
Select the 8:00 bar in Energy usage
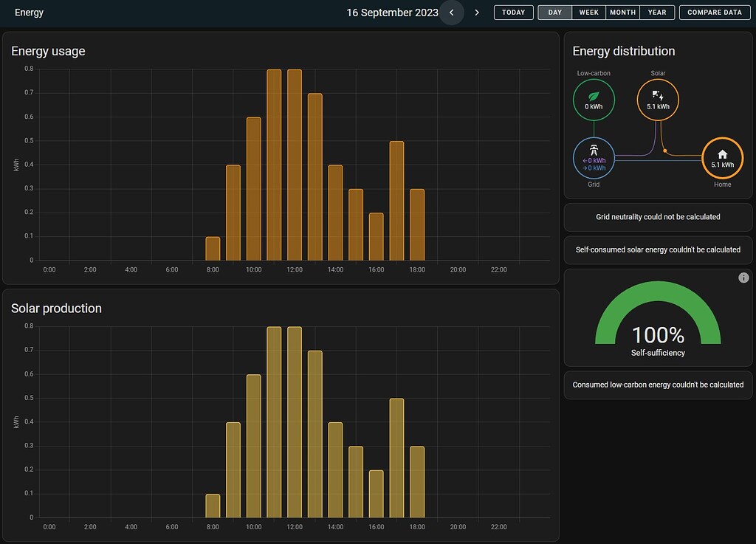tap(213, 249)
